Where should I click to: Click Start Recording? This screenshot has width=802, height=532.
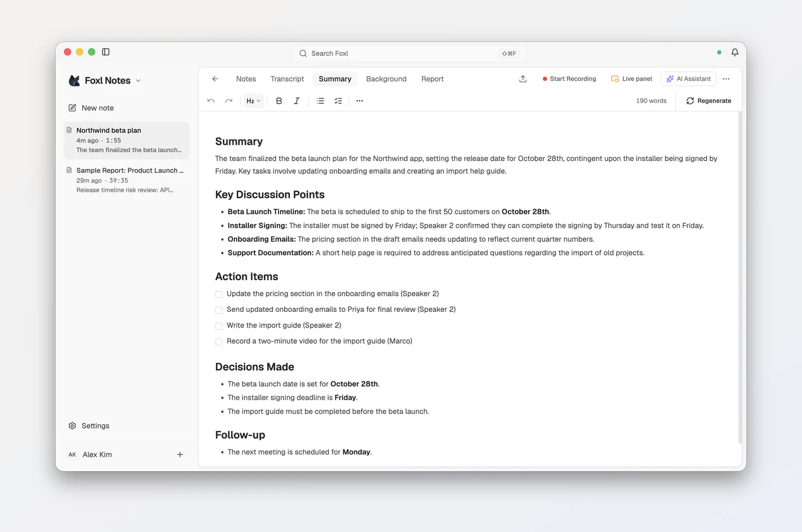[569, 79]
